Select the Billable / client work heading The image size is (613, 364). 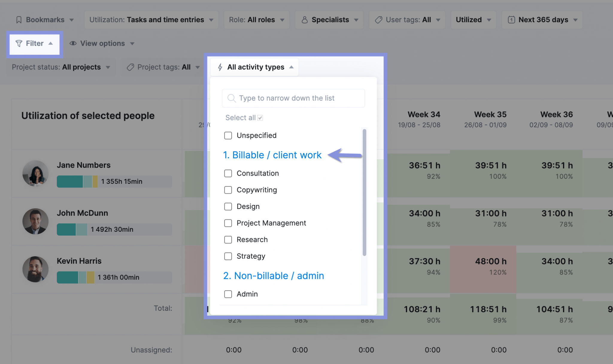coord(272,155)
